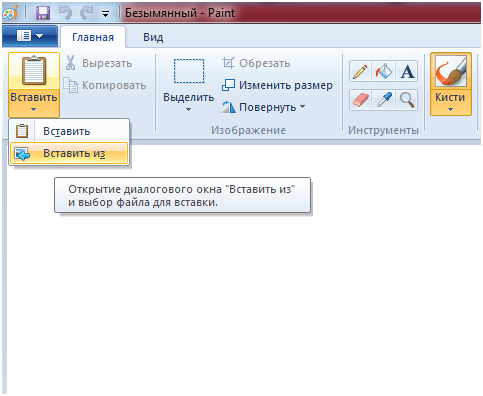Click the large clipboard Вставить icon

click(x=34, y=71)
